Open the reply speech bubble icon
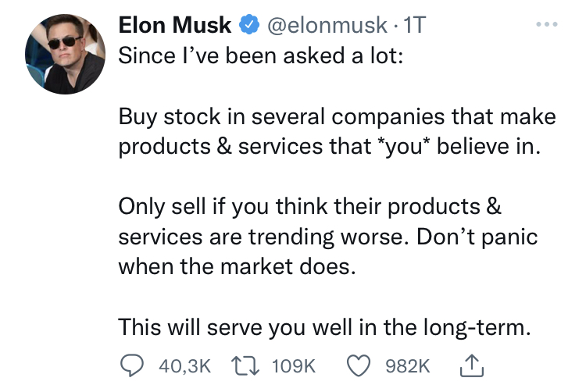This screenshot has width=586, height=392. (132, 365)
